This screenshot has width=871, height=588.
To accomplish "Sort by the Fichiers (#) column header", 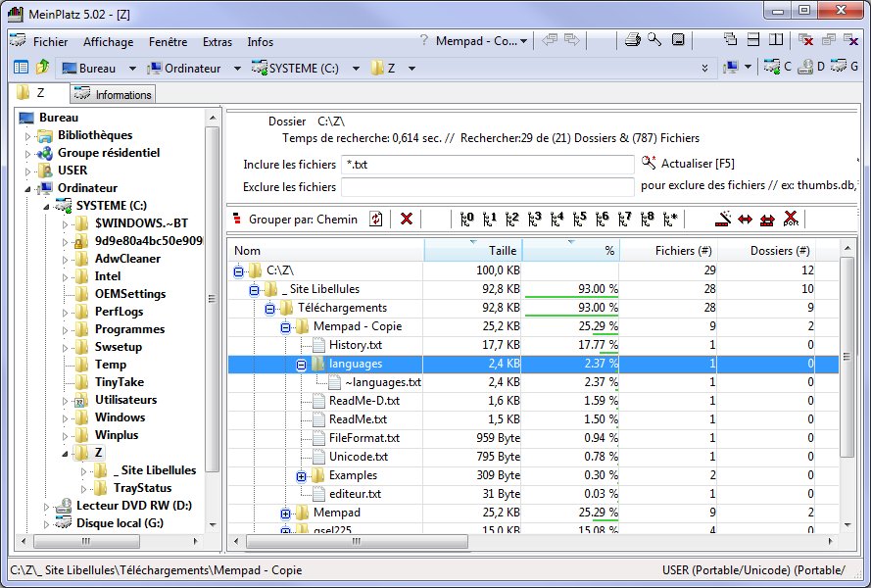I will point(668,250).
